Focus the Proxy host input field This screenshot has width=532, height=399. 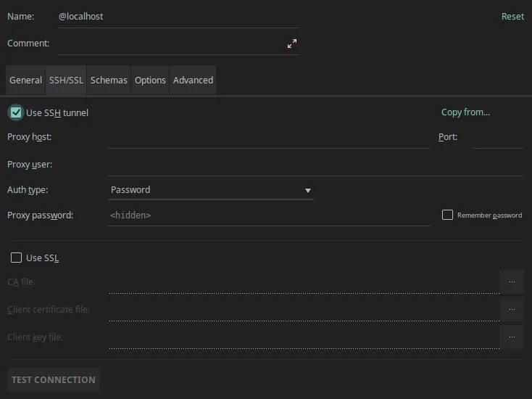(x=269, y=138)
